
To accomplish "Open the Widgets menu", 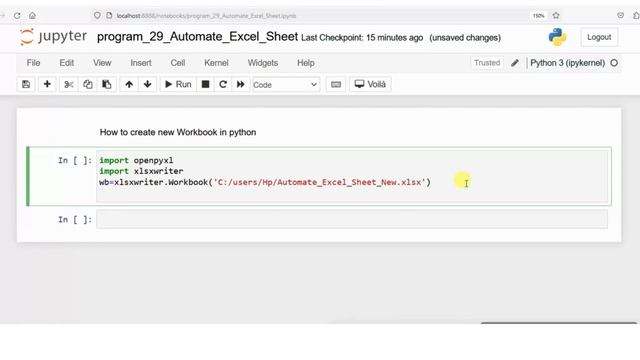I will [x=263, y=63].
